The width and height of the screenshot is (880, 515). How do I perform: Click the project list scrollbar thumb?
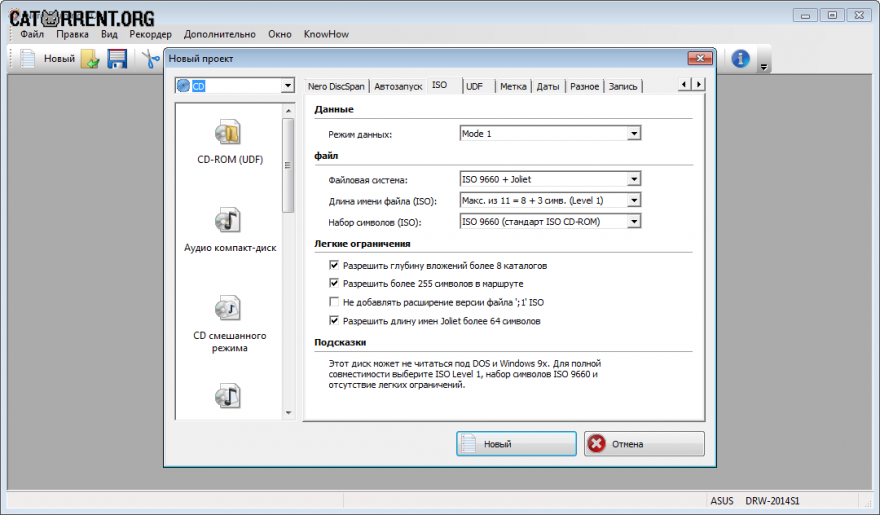pos(288,165)
